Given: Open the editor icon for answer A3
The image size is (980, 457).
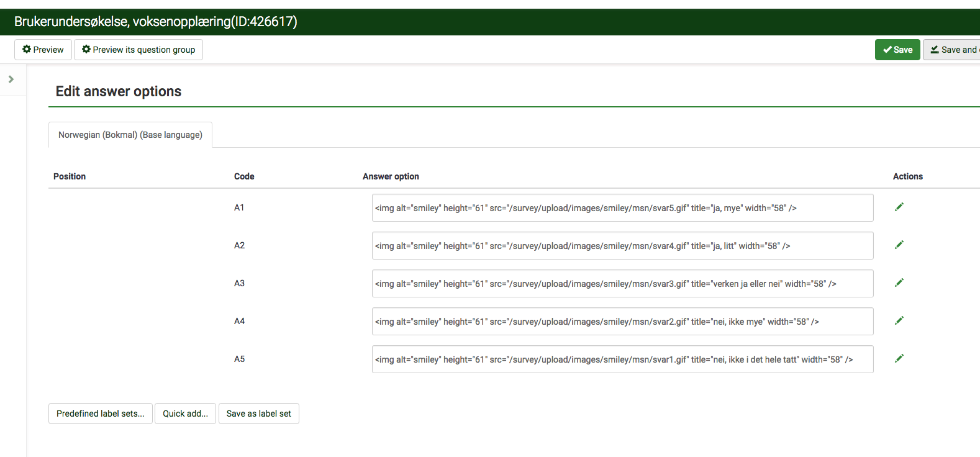Looking at the screenshot, I should click(899, 283).
